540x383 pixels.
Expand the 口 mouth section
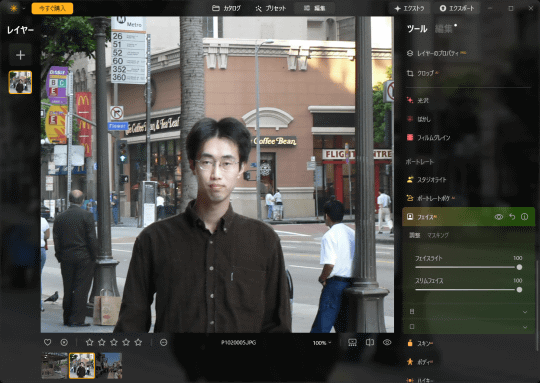tap(468, 327)
